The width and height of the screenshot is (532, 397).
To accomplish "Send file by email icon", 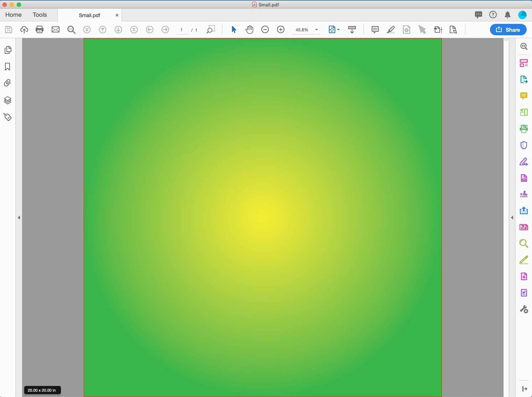I will (x=56, y=30).
